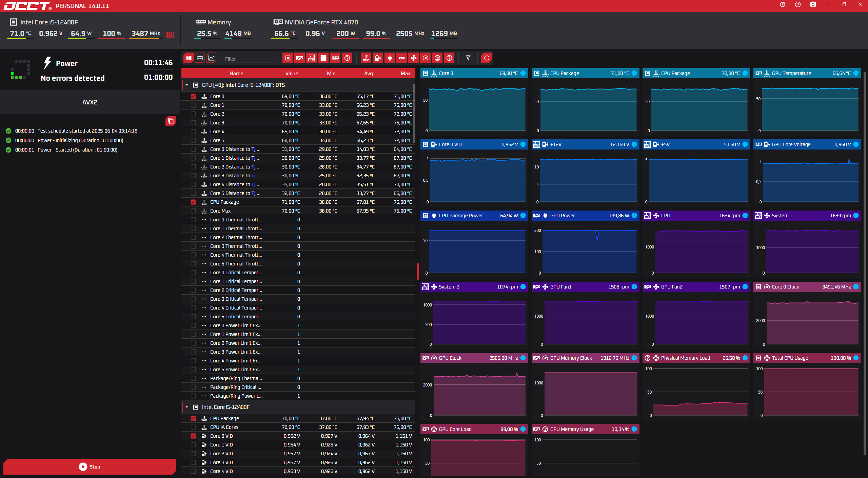Open info for the Core 0 temperature graph
The image size is (868, 478).
(523, 73)
